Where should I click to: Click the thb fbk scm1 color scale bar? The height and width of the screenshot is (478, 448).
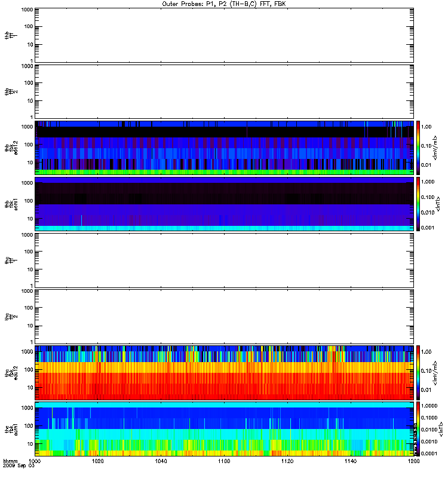coord(418,204)
